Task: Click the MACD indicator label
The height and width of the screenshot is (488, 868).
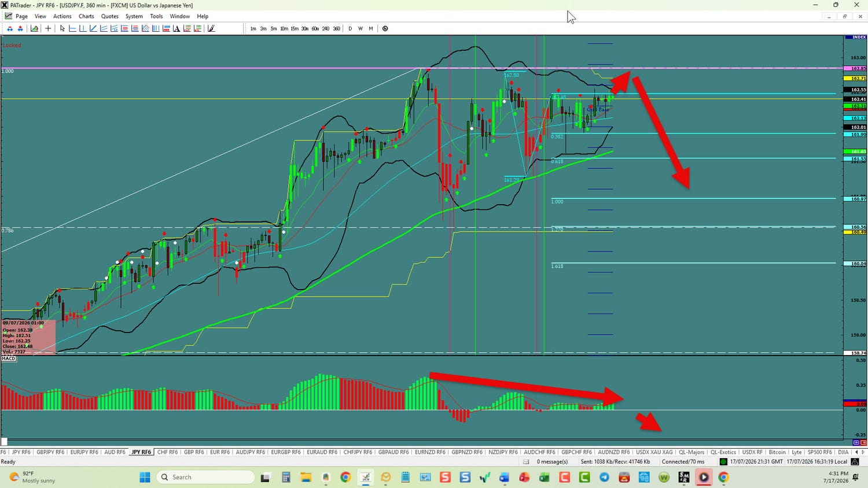Action: pyautogui.click(x=9, y=358)
